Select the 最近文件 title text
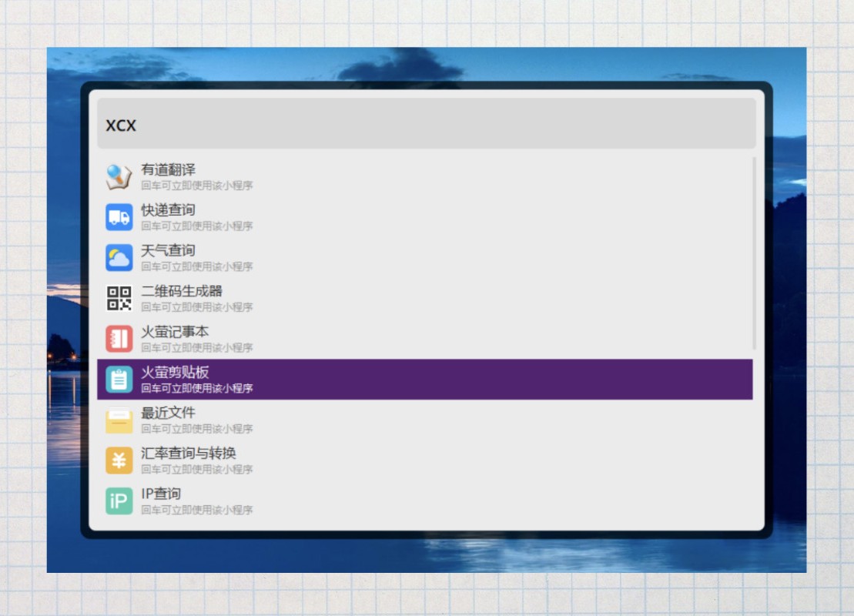Image resolution: width=854 pixels, height=616 pixels. [168, 413]
